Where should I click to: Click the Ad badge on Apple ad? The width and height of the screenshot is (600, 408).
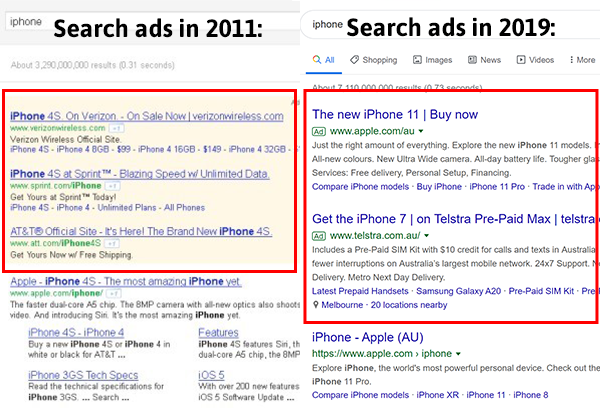(x=319, y=132)
